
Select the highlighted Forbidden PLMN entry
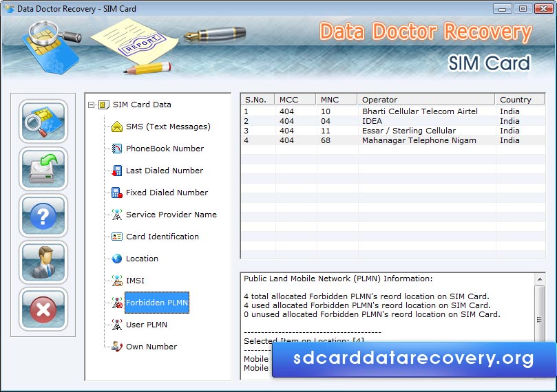(x=157, y=303)
